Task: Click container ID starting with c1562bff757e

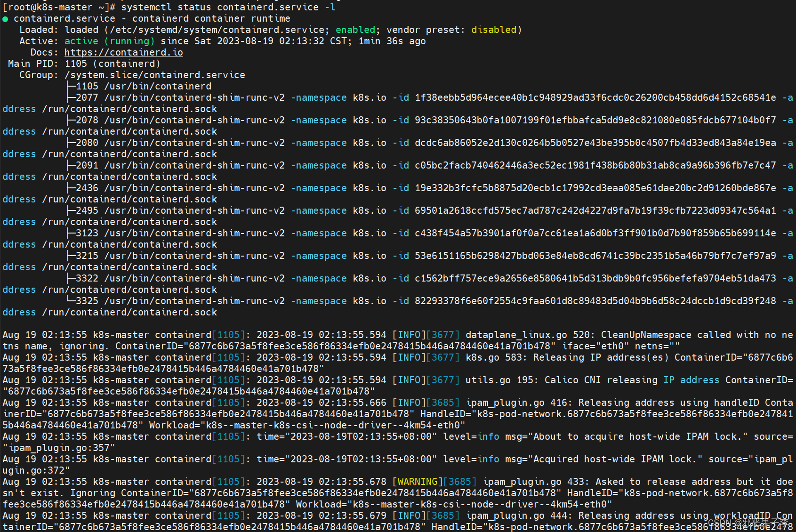Action: click(x=595, y=278)
